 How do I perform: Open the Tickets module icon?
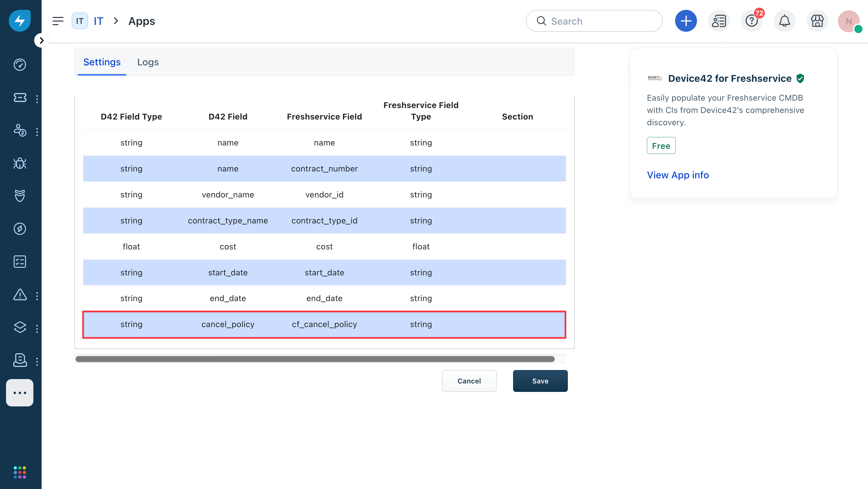click(19, 98)
